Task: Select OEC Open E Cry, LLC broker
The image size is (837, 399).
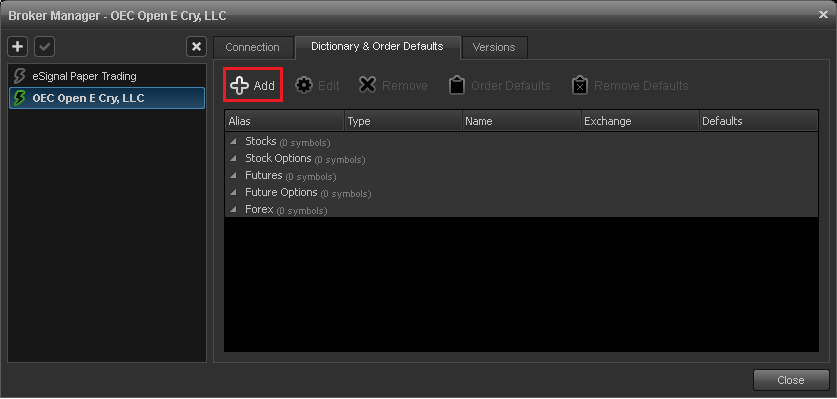Action: (107, 98)
